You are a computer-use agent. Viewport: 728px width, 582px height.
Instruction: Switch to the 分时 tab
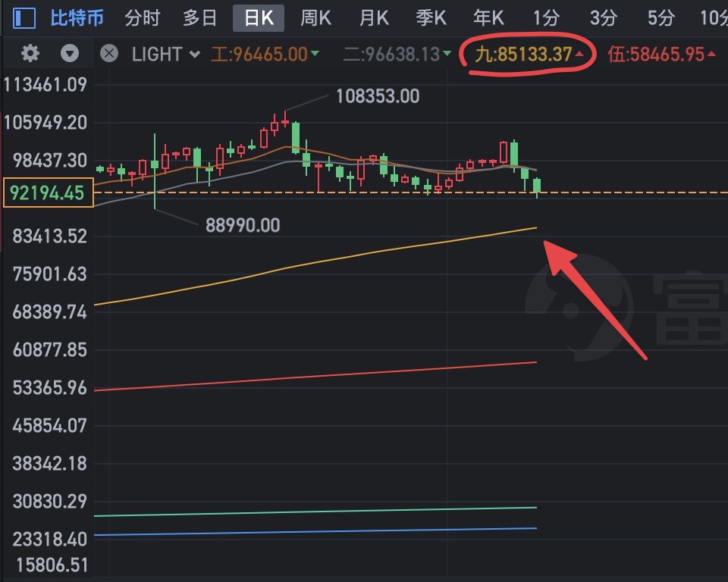(x=142, y=18)
